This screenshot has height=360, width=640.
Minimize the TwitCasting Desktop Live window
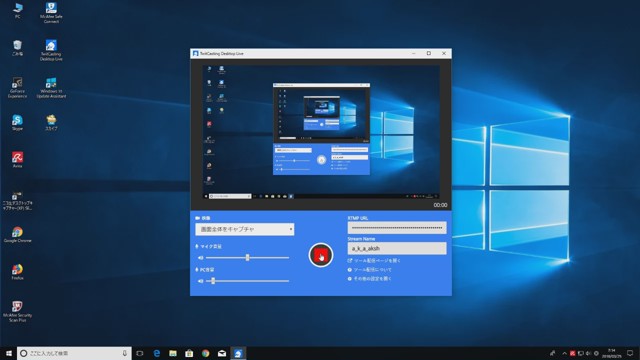click(413, 53)
